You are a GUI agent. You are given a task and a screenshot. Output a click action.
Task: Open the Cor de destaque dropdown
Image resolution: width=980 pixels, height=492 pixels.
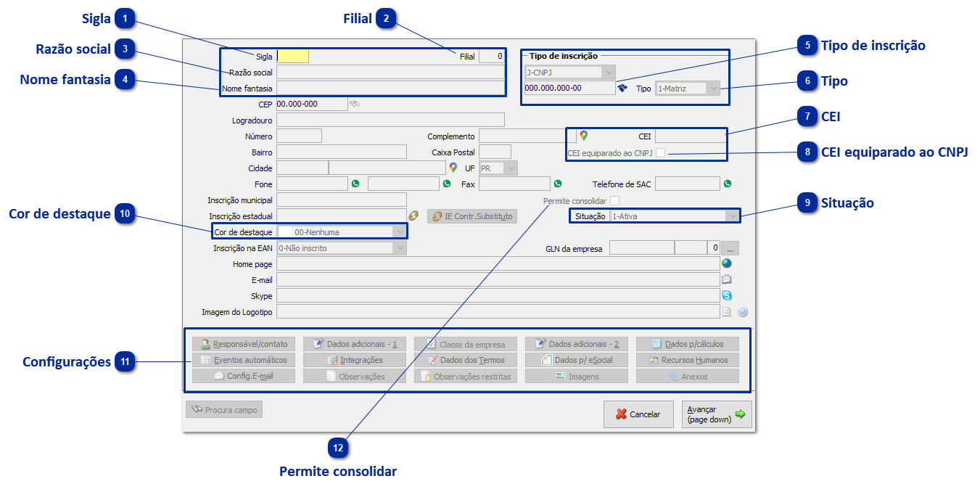(340, 232)
